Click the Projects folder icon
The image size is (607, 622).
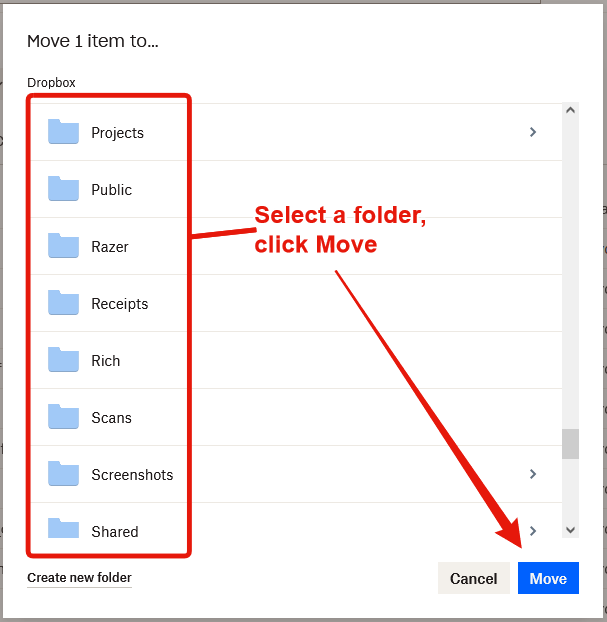63,132
